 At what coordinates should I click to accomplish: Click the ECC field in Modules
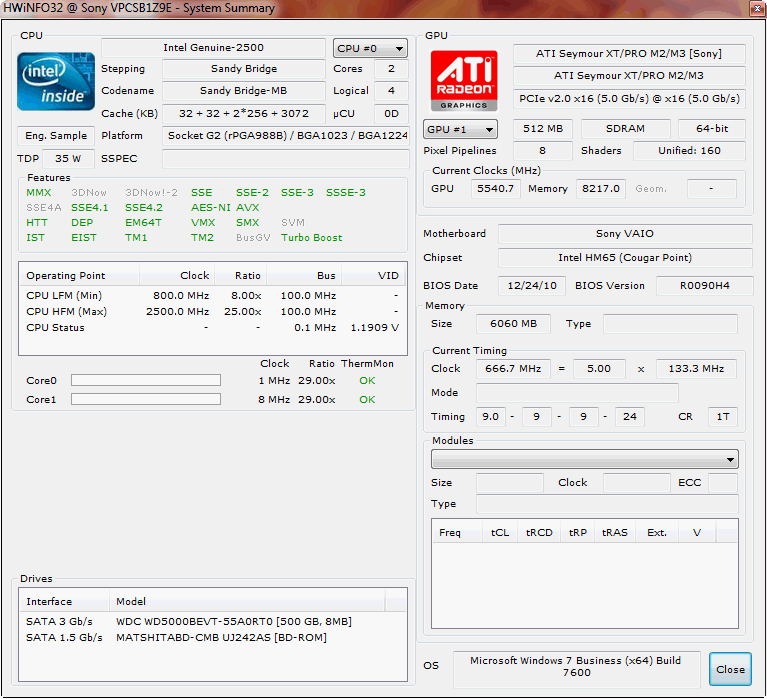(x=722, y=483)
